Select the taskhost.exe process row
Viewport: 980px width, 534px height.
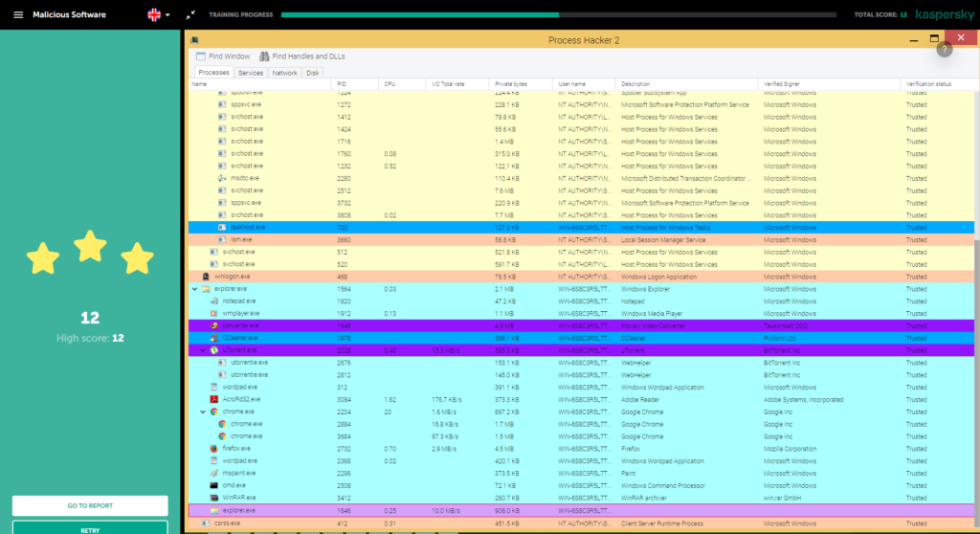coord(581,228)
